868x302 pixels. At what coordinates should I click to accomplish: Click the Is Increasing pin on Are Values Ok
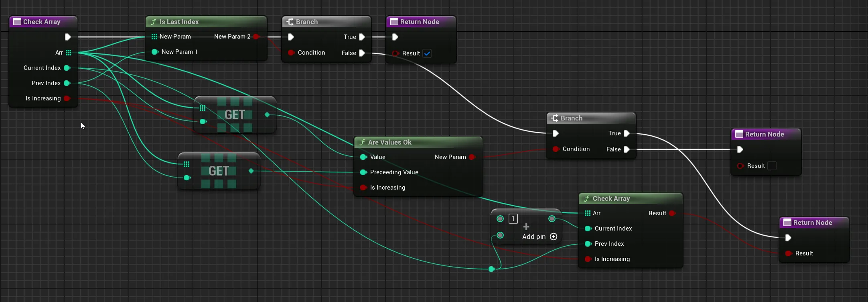363,188
